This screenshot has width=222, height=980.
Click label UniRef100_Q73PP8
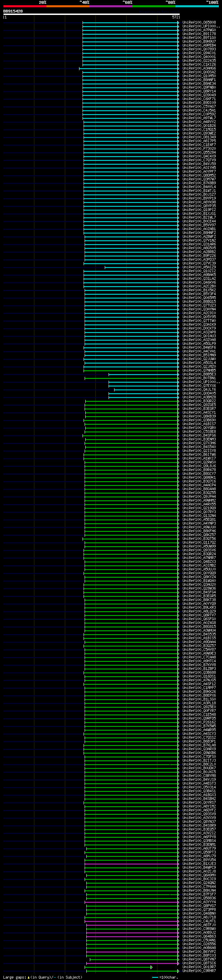coord(199,910)
